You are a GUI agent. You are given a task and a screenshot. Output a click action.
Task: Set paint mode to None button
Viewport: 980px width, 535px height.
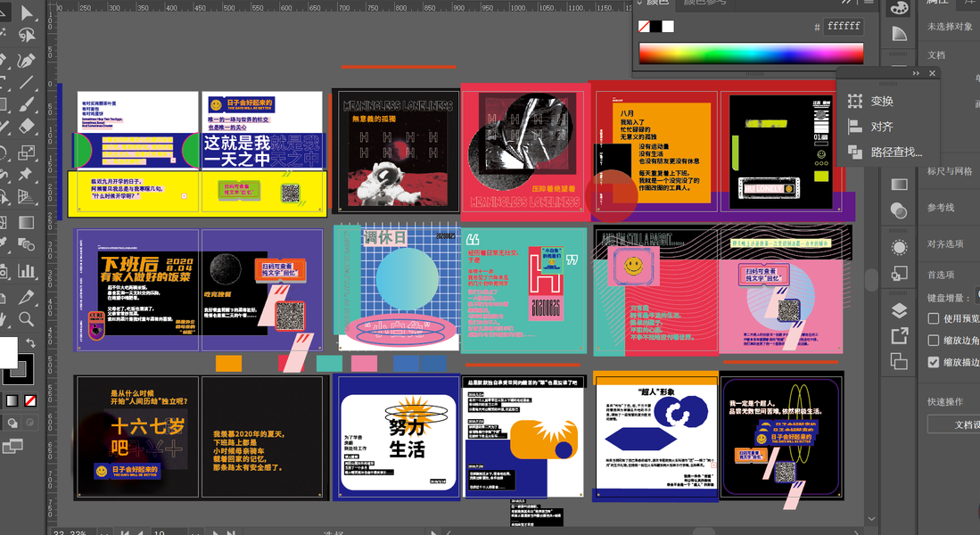click(30, 400)
